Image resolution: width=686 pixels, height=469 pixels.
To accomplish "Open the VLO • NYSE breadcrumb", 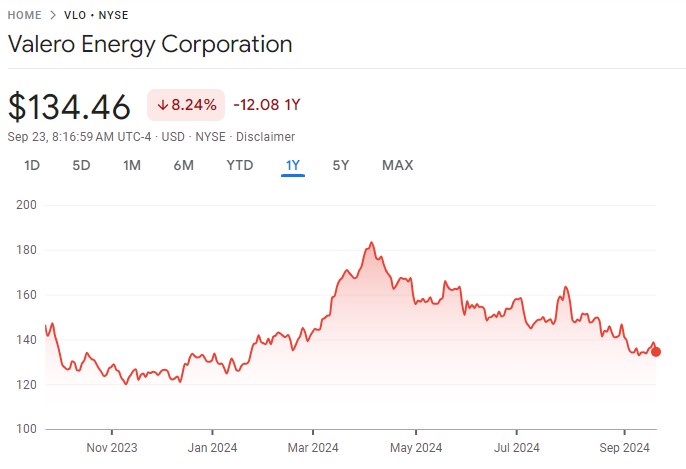I will click(99, 15).
